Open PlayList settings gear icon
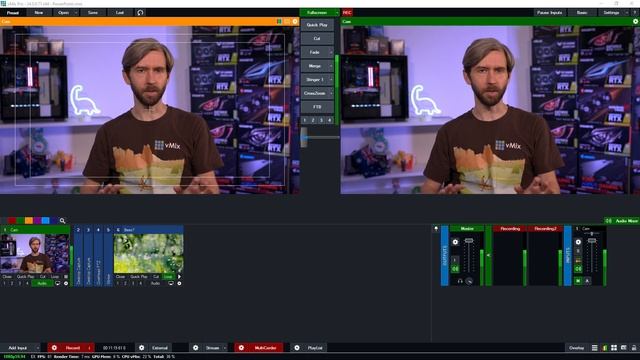This screenshot has width=640, height=360. pyautogui.click(x=297, y=348)
